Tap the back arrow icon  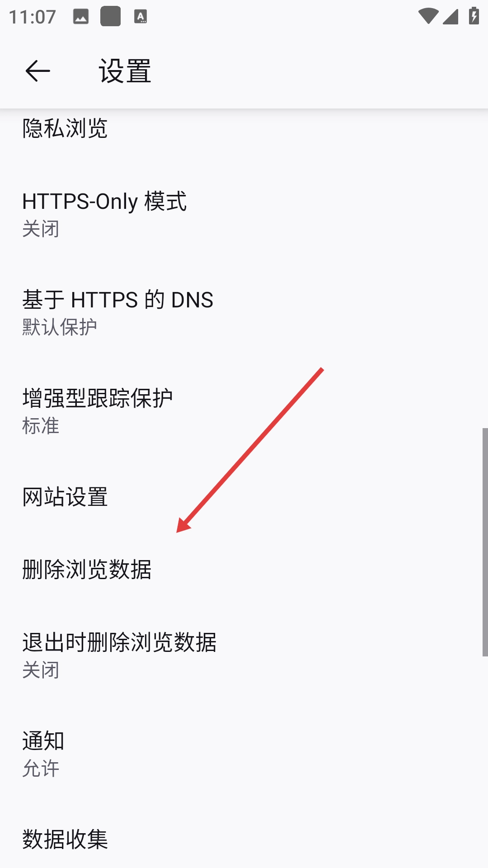click(x=38, y=71)
